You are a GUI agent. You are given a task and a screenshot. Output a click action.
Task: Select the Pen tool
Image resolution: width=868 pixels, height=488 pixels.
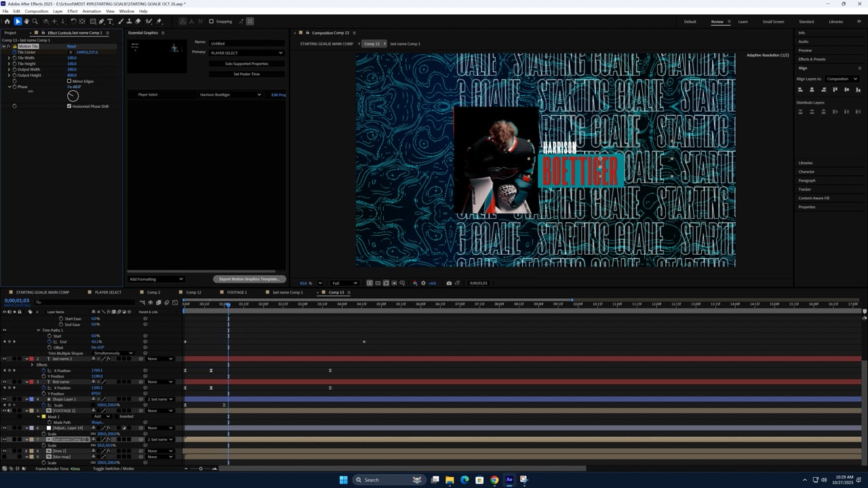click(102, 21)
